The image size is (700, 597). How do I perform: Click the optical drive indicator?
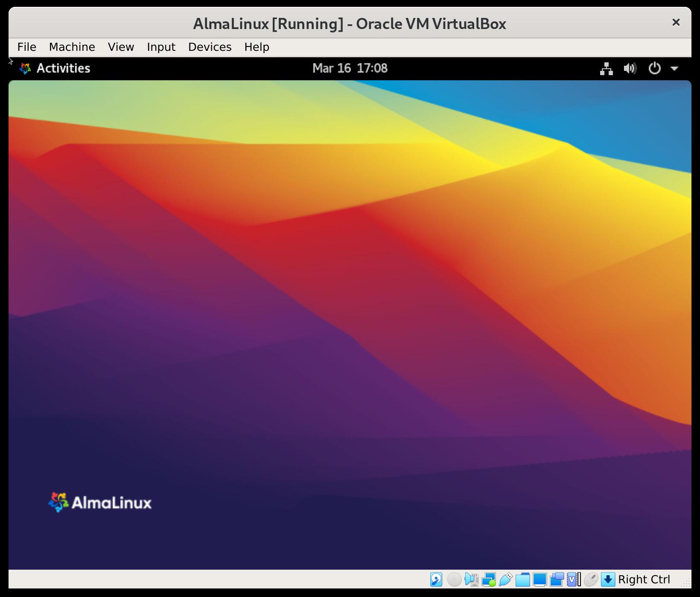click(x=454, y=579)
